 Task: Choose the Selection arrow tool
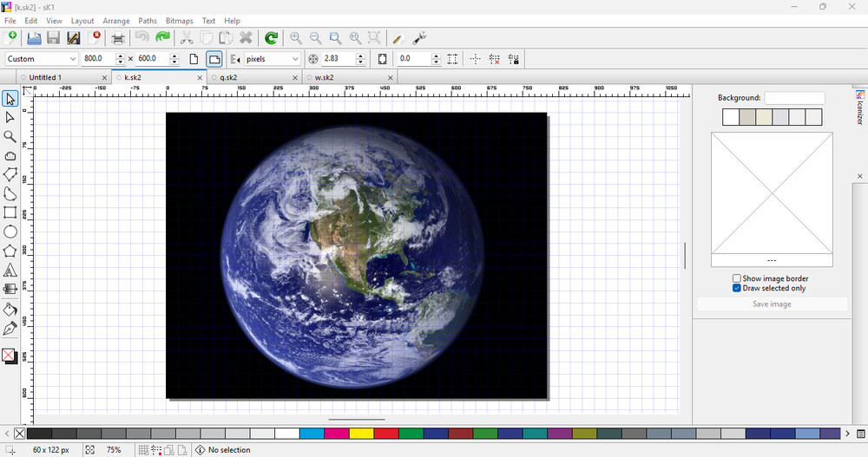[10, 99]
